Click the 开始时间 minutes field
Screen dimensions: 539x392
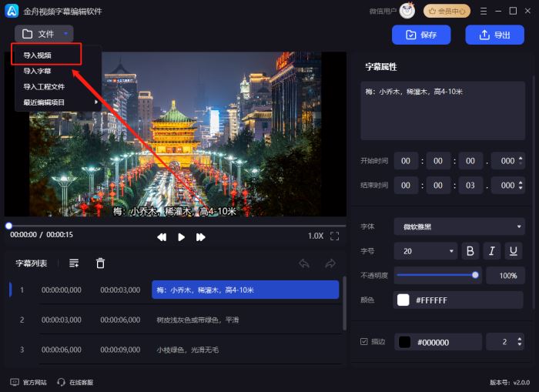438,161
